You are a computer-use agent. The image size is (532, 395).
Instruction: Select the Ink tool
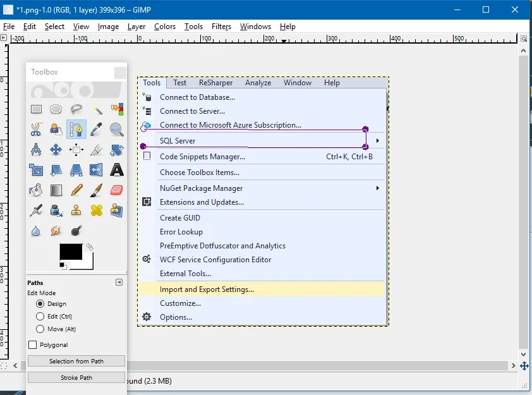tap(56, 210)
